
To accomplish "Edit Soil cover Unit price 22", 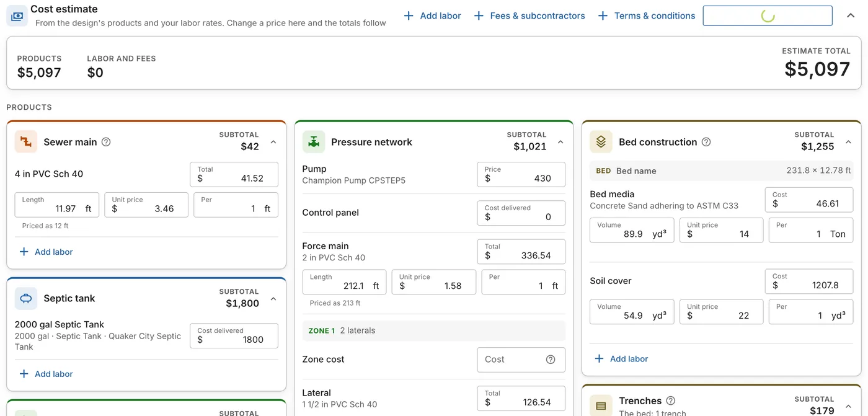I will [x=721, y=312].
